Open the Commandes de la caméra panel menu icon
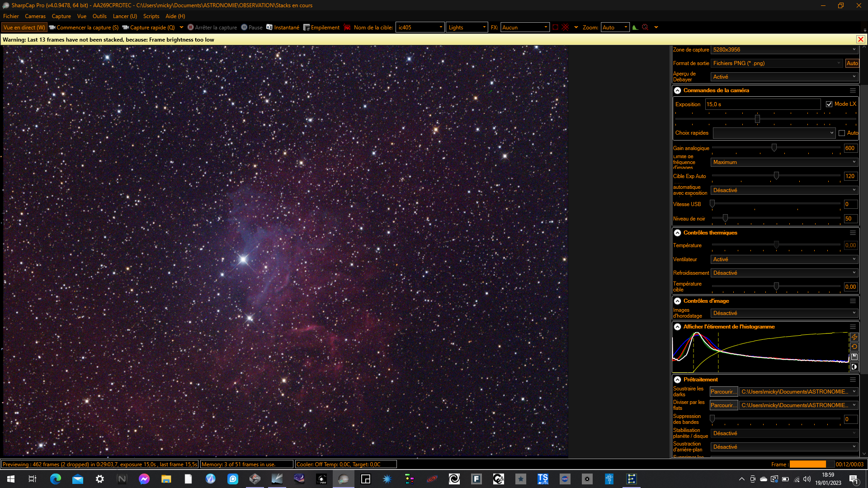The image size is (868, 488). [x=853, y=90]
